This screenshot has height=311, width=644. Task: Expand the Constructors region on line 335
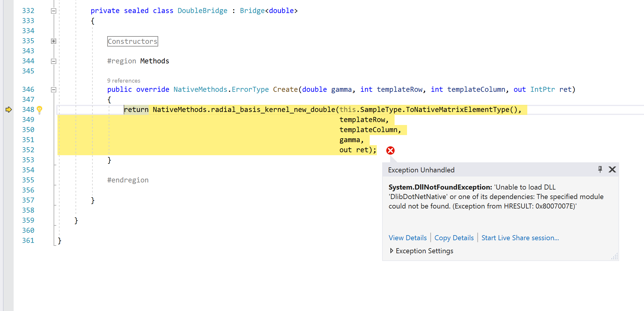coord(54,41)
